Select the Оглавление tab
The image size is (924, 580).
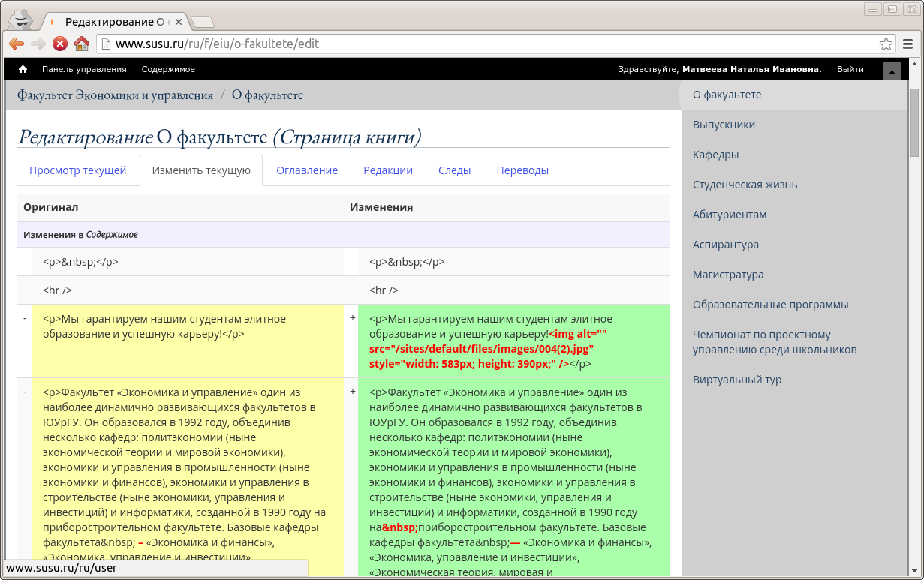pos(307,170)
